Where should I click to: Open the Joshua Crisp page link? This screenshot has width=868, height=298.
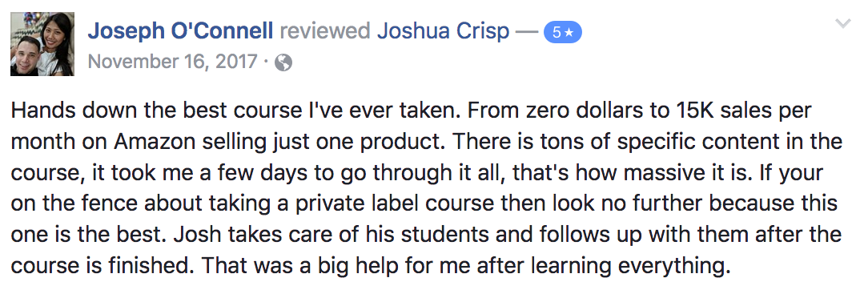coord(443,31)
